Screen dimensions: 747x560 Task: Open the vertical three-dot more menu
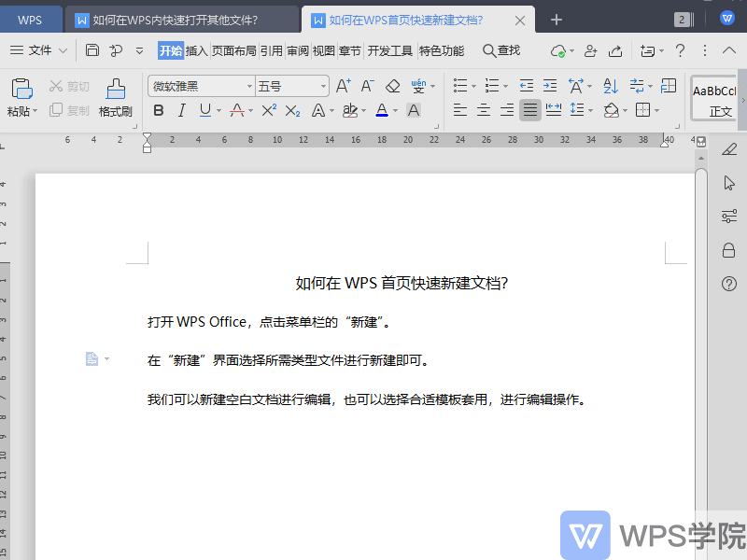pos(705,50)
